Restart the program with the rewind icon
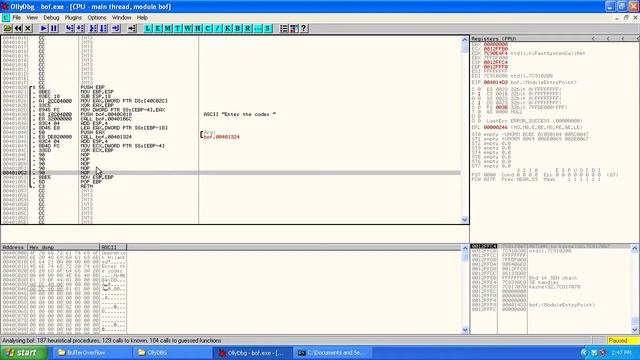Image resolution: width=640 pixels, height=360 pixels. point(18,28)
